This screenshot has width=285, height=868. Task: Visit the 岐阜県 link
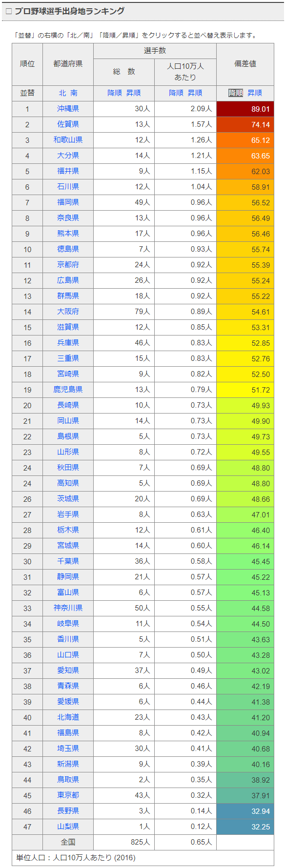pyautogui.click(x=68, y=624)
